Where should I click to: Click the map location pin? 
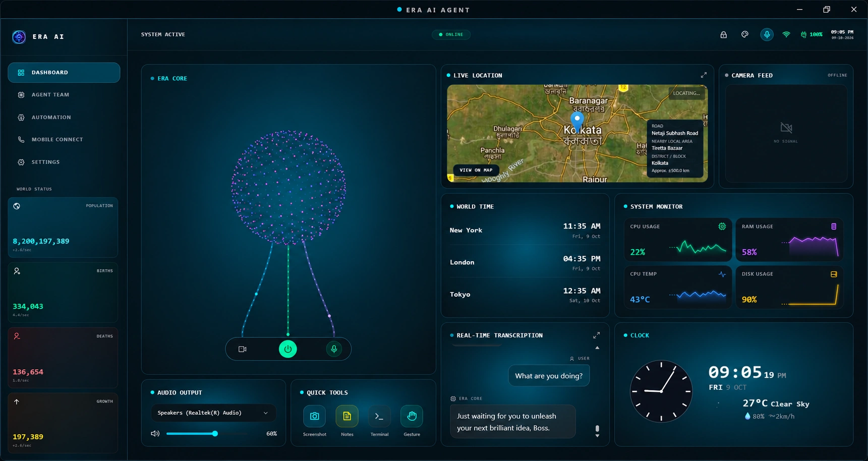577,121
